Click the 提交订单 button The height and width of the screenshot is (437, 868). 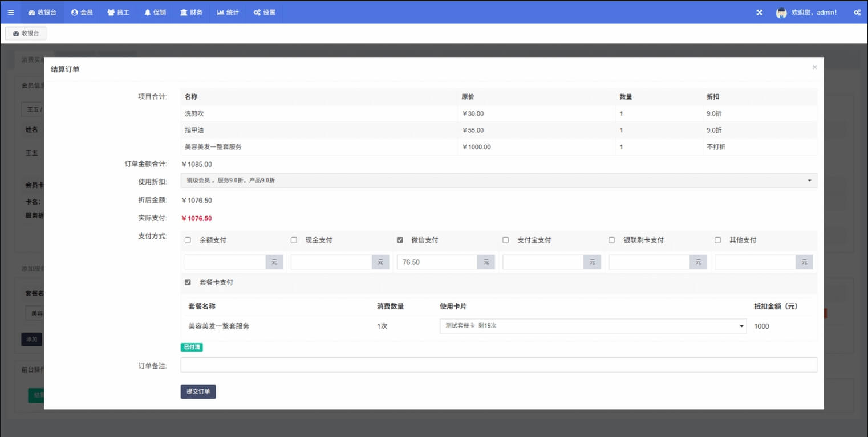[x=198, y=391]
